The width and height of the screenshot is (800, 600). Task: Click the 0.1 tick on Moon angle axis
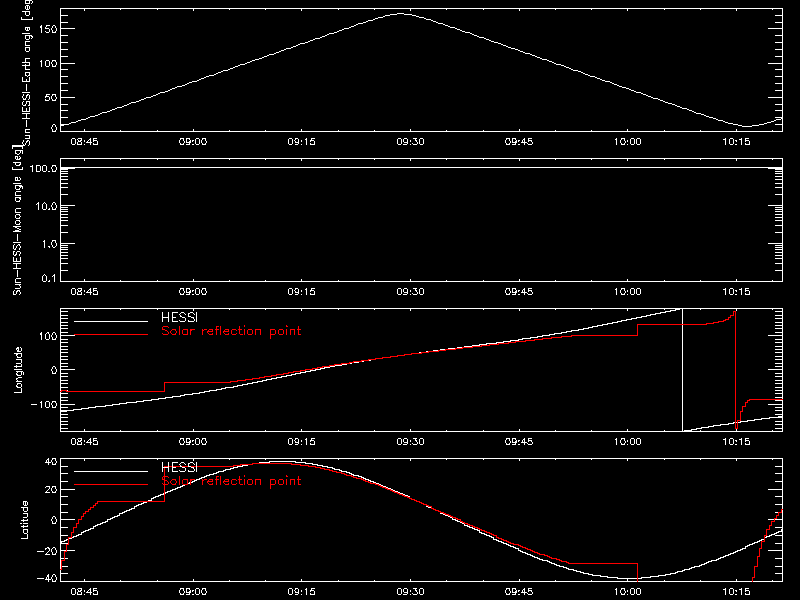(49, 278)
